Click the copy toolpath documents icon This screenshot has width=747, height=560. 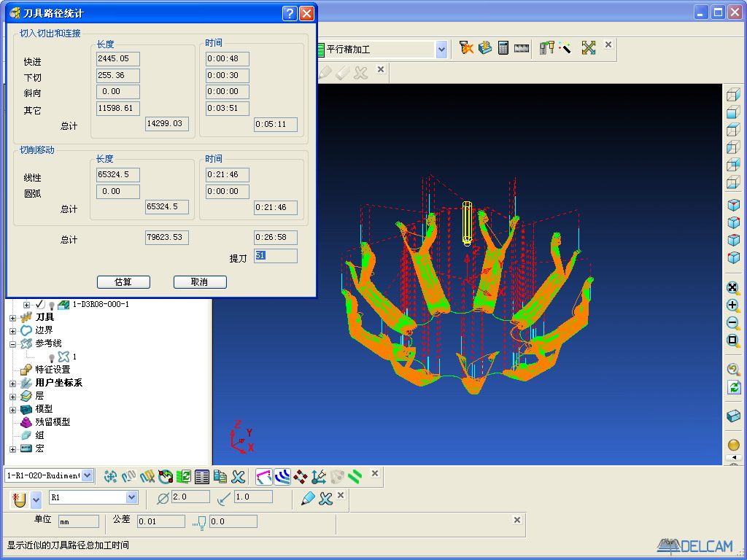[x=220, y=476]
